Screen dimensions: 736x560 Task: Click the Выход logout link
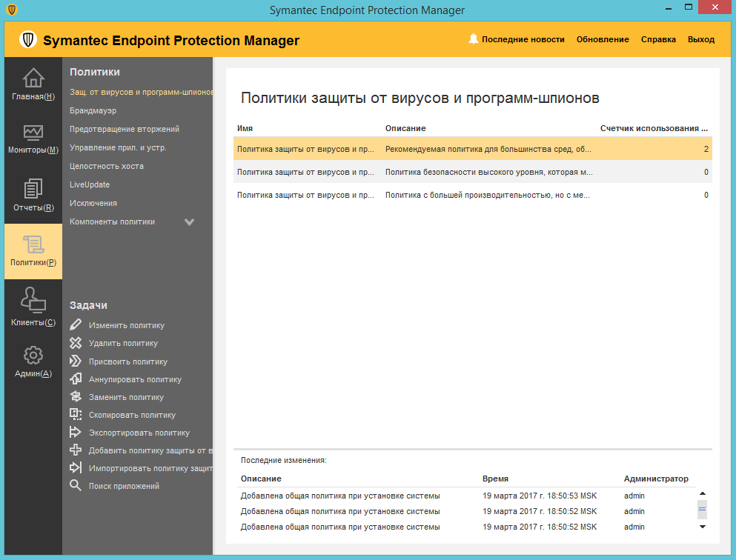[701, 39]
